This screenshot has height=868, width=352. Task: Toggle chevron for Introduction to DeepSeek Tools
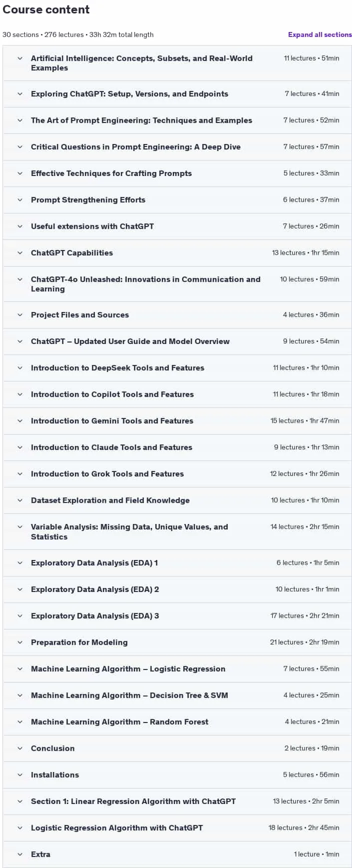click(x=20, y=368)
